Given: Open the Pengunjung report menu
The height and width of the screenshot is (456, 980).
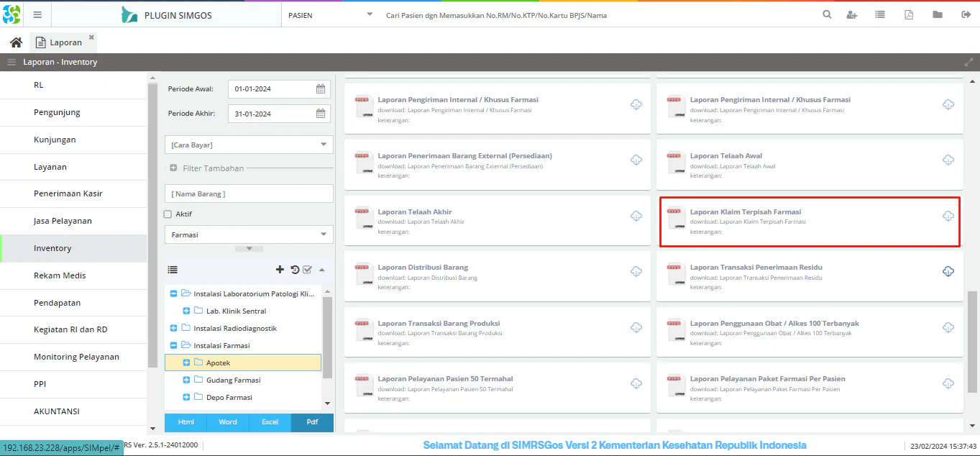Looking at the screenshot, I should click(x=73, y=112).
